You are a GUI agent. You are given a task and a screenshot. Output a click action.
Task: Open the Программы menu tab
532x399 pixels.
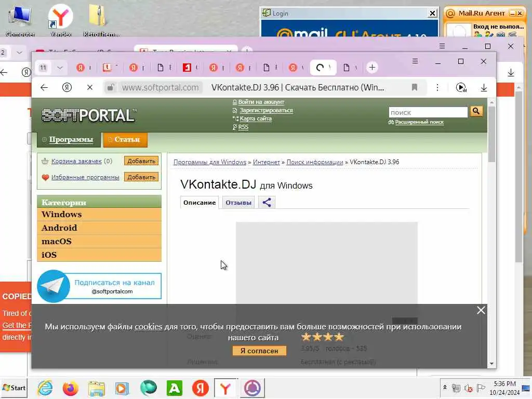coord(69,139)
